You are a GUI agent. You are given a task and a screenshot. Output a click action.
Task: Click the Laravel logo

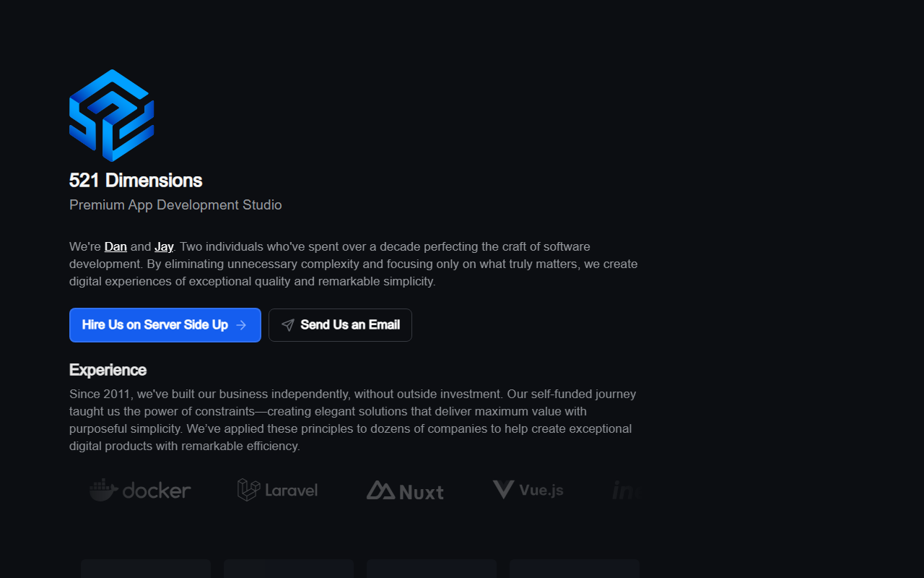tap(278, 490)
